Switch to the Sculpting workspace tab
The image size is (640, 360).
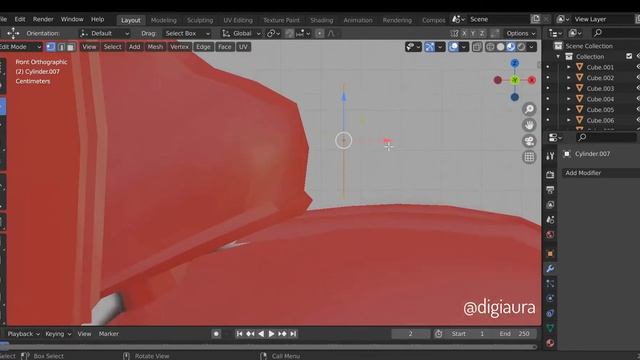[x=200, y=20]
